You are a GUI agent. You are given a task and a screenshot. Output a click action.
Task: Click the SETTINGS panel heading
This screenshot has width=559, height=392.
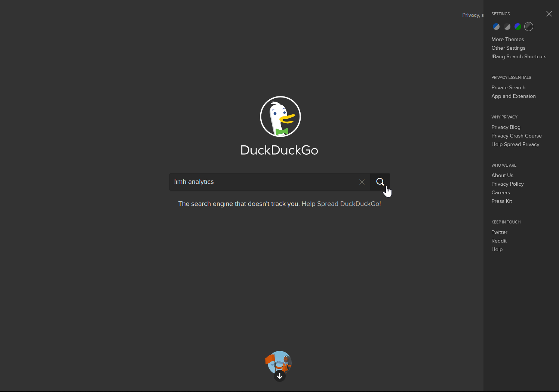500,14
